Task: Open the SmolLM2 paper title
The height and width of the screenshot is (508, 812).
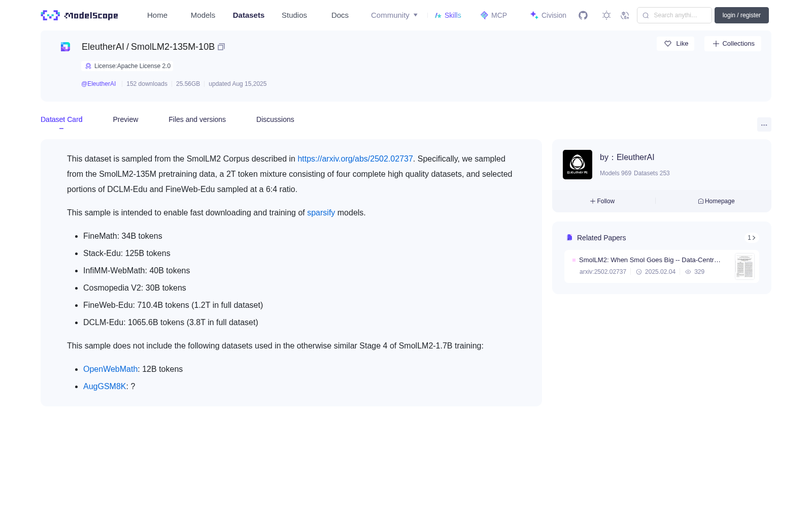Action: tap(650, 260)
